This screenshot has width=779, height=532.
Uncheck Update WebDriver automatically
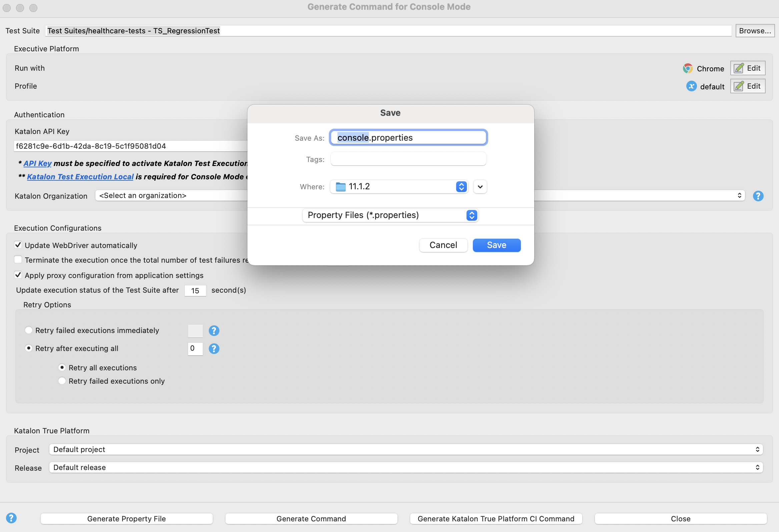[18, 245]
